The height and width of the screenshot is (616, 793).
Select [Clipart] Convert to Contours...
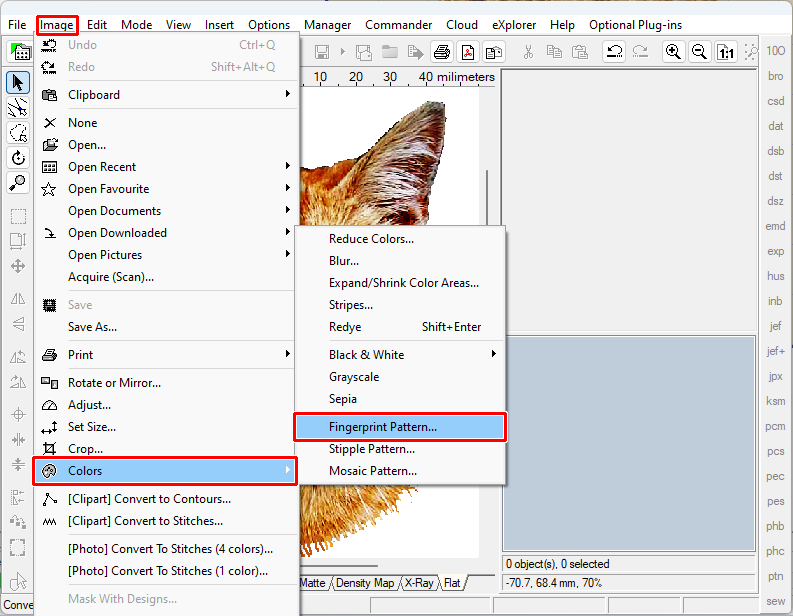(x=166, y=499)
